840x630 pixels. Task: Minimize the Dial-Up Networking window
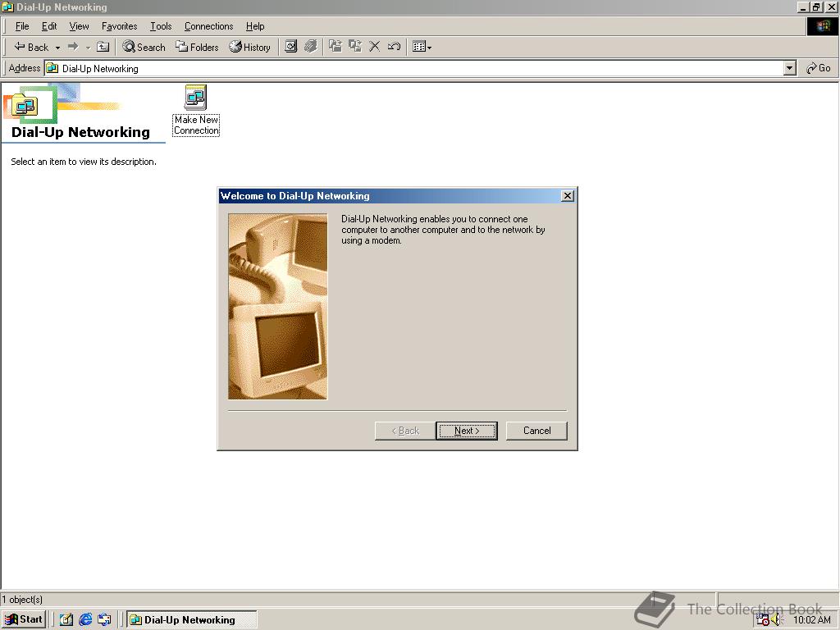[x=803, y=7]
